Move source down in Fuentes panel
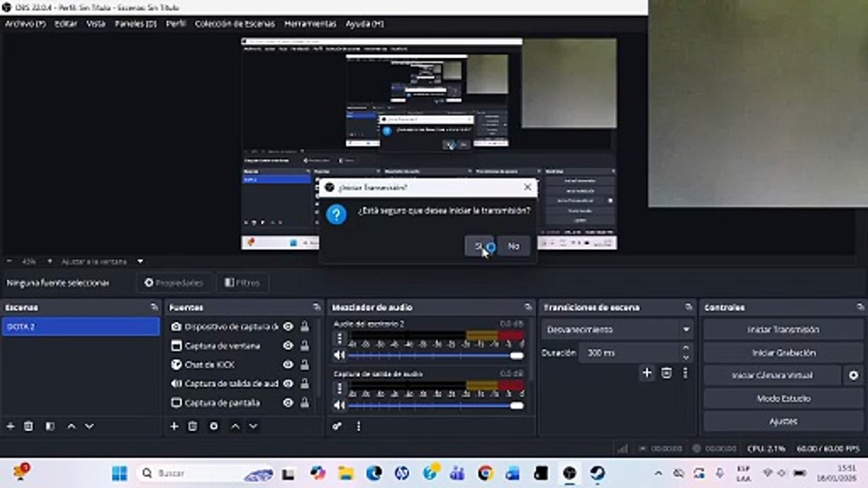Viewport: 868px width, 488px height. click(x=253, y=426)
